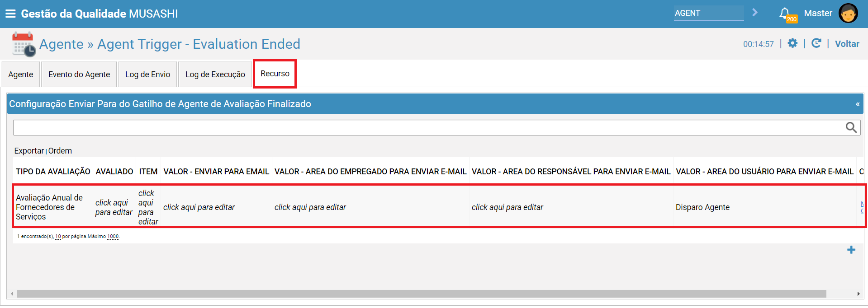Click the scrollbar left arrow
The image size is (868, 308).
[12, 294]
